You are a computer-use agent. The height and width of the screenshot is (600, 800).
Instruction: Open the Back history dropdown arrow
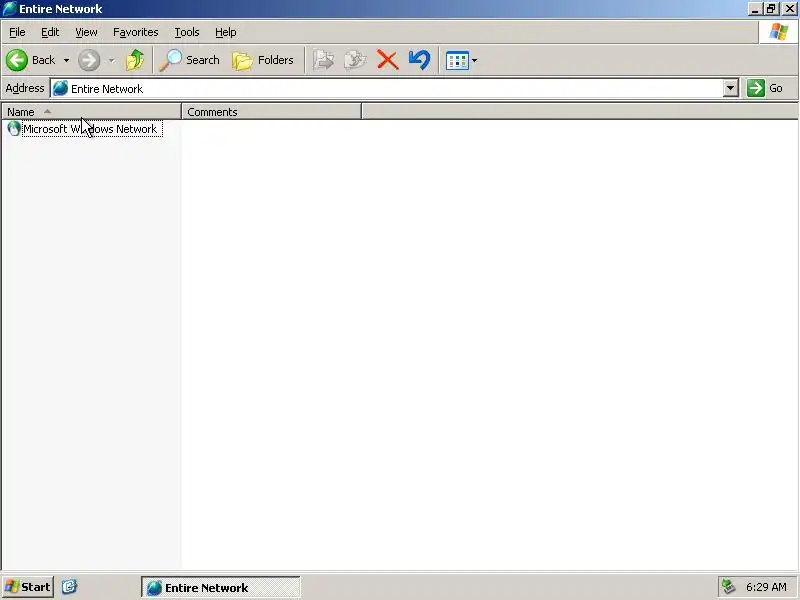point(66,60)
